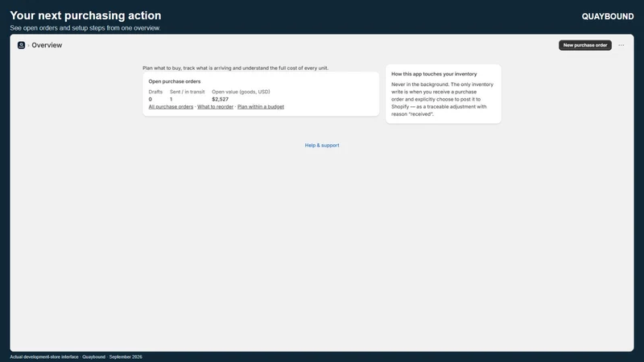Click the Drafts count value 0

pyautogui.click(x=151, y=99)
